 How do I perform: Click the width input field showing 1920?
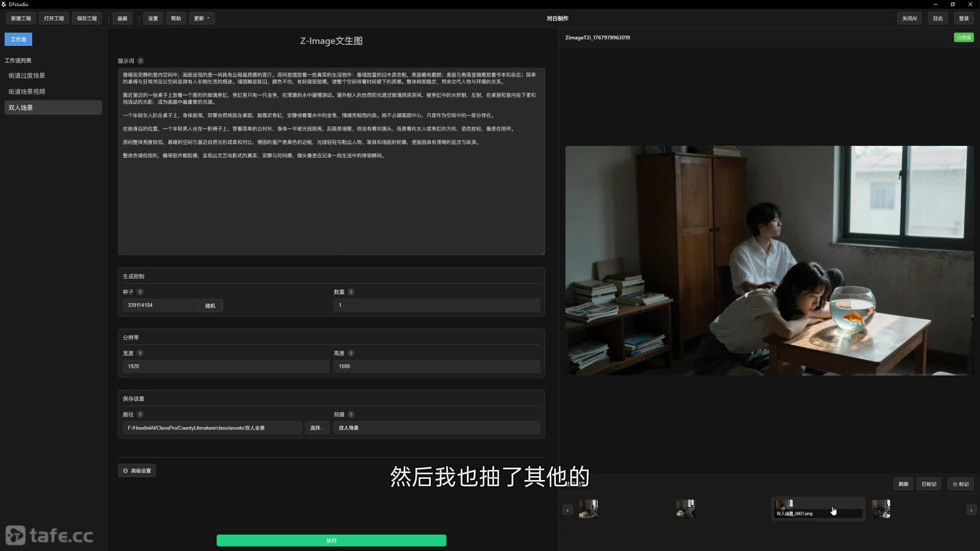pos(226,366)
